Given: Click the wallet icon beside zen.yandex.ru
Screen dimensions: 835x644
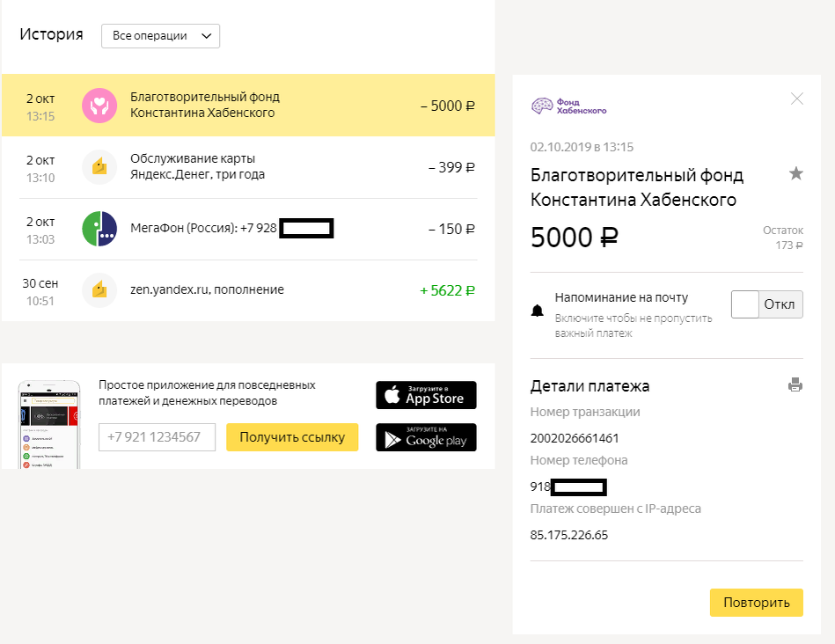Looking at the screenshot, I should click(x=99, y=290).
